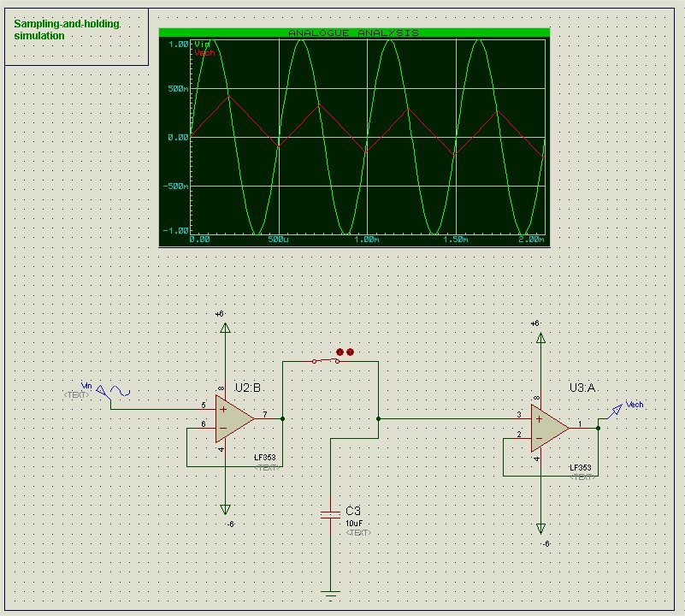Click the <TEXT> placeholder beside capacitor C3

[x=358, y=532]
